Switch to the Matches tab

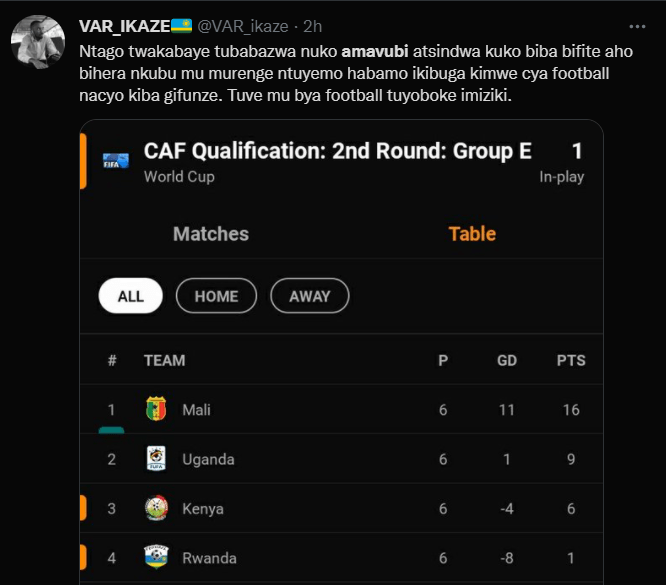coord(210,233)
